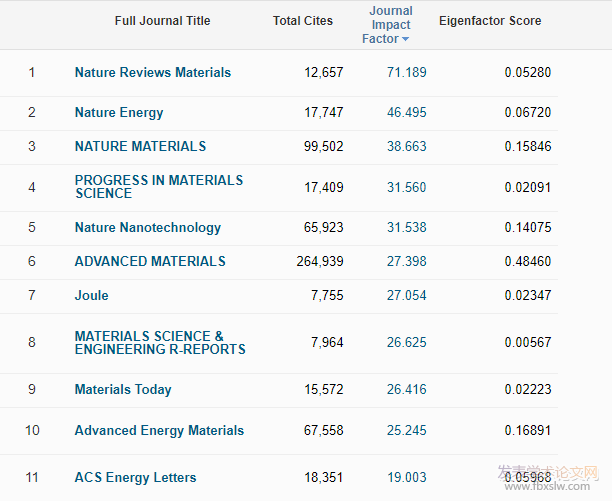Click impact factor value 27.054
The height and width of the screenshot is (501, 612).
[x=407, y=295]
